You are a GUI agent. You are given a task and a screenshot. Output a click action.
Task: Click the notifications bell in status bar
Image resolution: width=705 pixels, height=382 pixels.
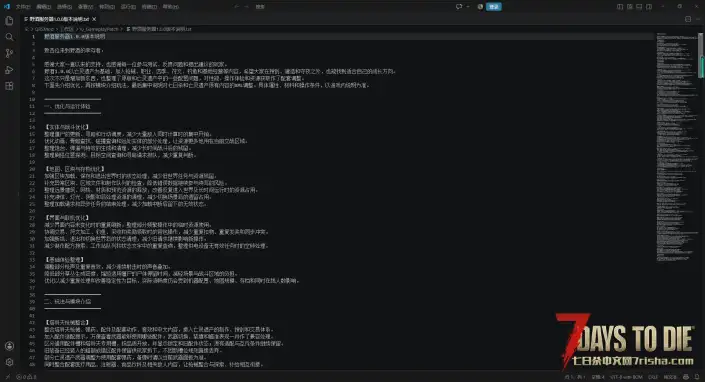coord(696,377)
